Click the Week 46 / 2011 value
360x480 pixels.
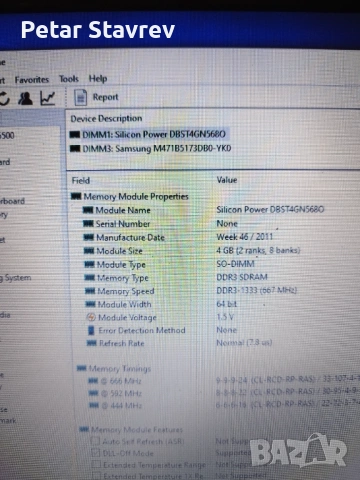(x=244, y=237)
